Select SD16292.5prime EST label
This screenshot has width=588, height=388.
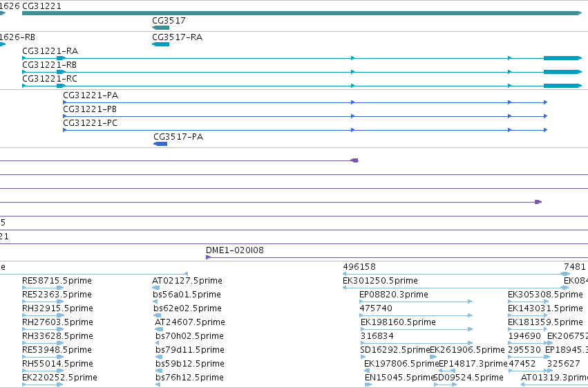click(x=395, y=350)
